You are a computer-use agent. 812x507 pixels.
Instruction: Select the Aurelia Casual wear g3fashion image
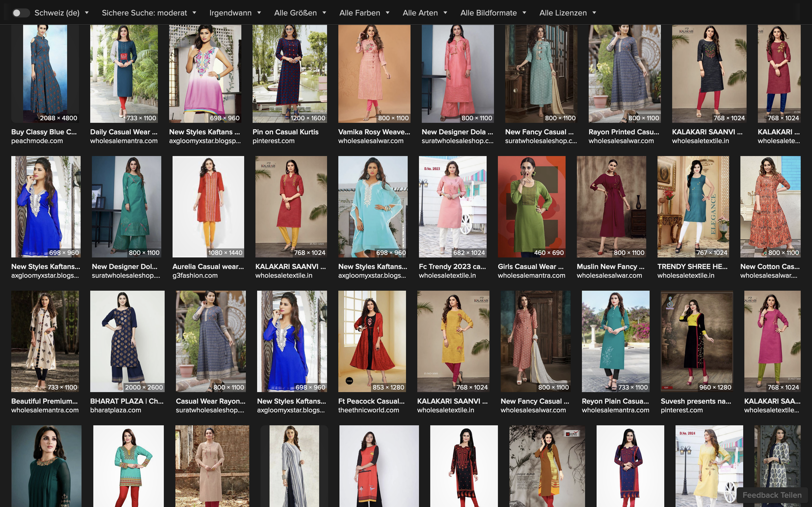click(x=208, y=206)
